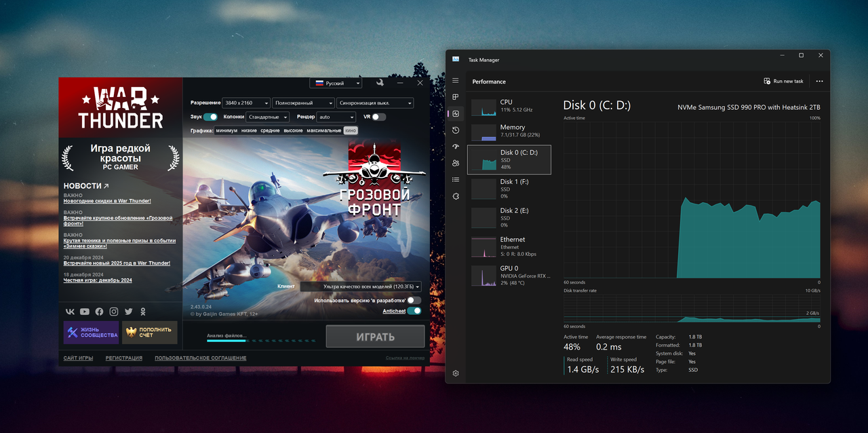Select низкие graphics preset
Image resolution: width=868 pixels, height=433 pixels.
[x=249, y=130]
